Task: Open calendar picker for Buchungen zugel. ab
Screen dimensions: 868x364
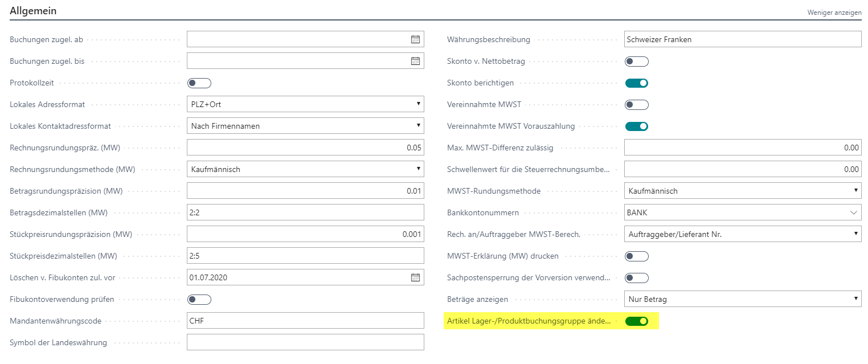Action: click(415, 39)
